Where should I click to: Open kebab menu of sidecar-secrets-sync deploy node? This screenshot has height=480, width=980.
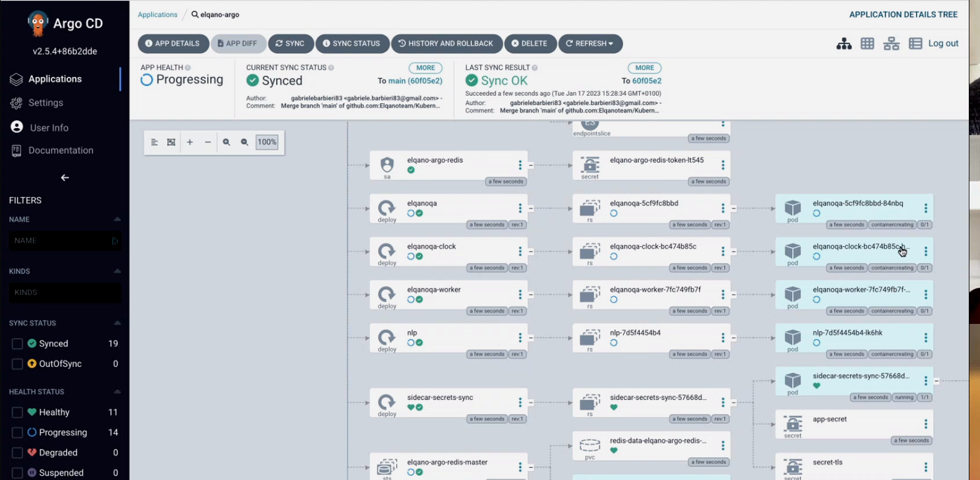(520, 402)
